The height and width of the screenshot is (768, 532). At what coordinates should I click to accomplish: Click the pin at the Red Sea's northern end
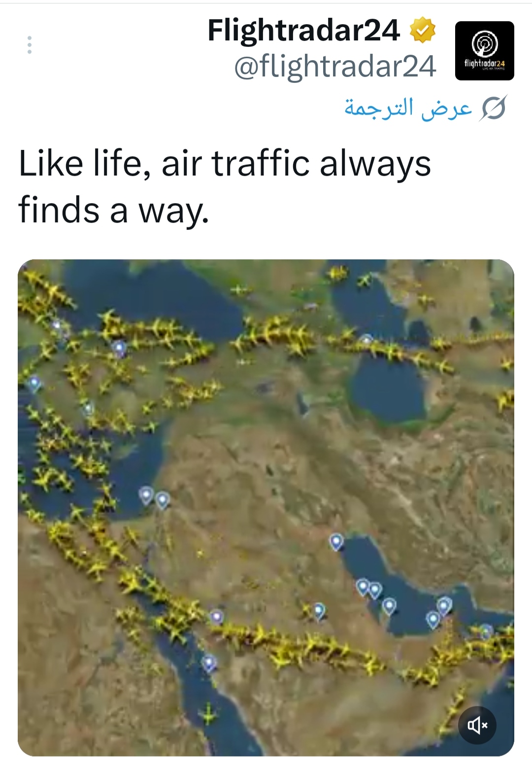pos(217,616)
